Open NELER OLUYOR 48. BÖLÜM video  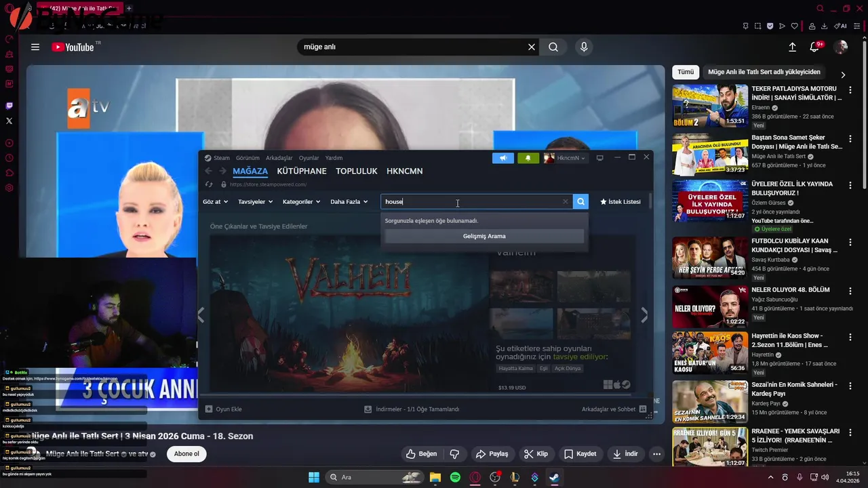tap(710, 306)
